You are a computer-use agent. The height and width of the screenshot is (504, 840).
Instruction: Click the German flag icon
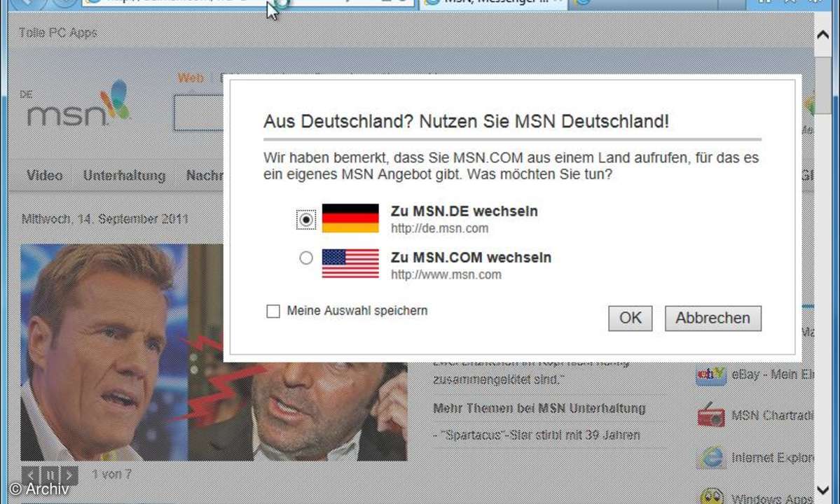[x=350, y=218]
